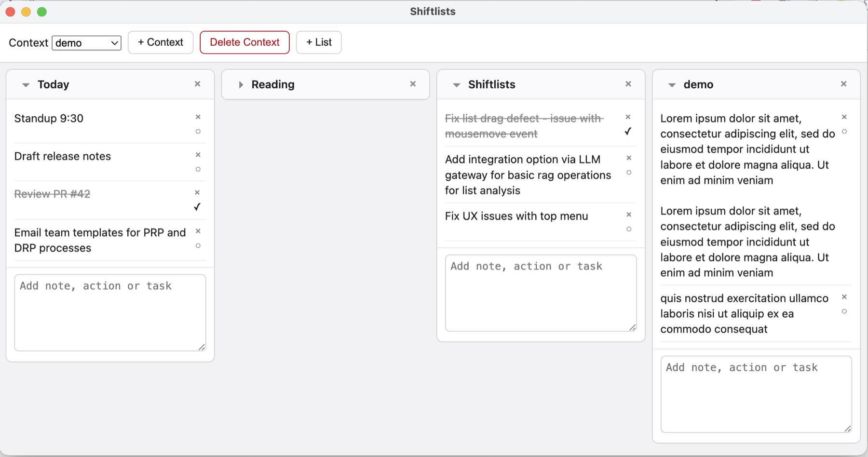Close the Today list with its X
The width and height of the screenshot is (868, 457).
pyautogui.click(x=198, y=84)
